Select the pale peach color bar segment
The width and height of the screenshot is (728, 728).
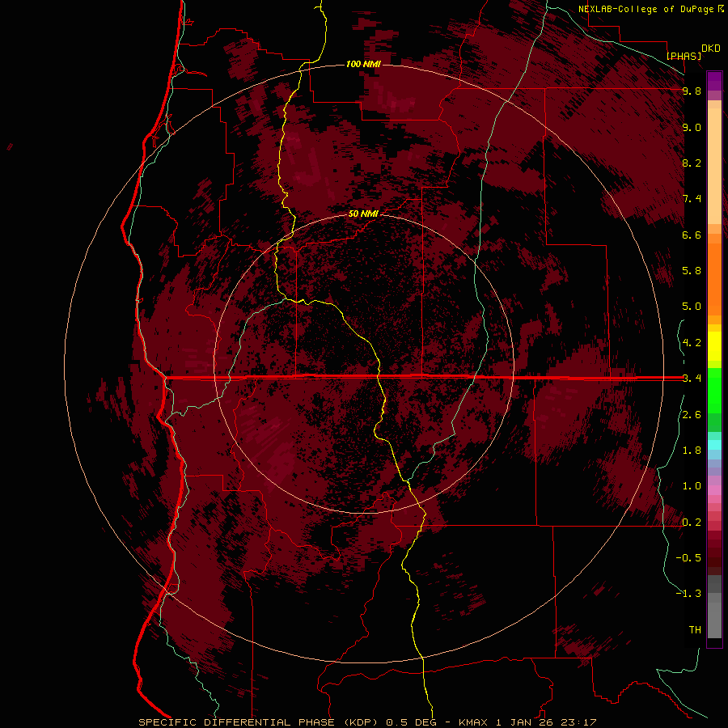pyautogui.click(x=714, y=166)
